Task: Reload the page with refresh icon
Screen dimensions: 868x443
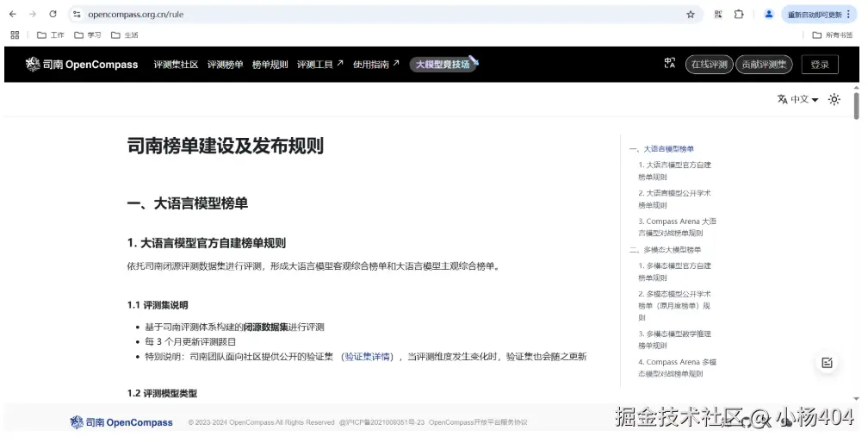Action: click(x=53, y=15)
